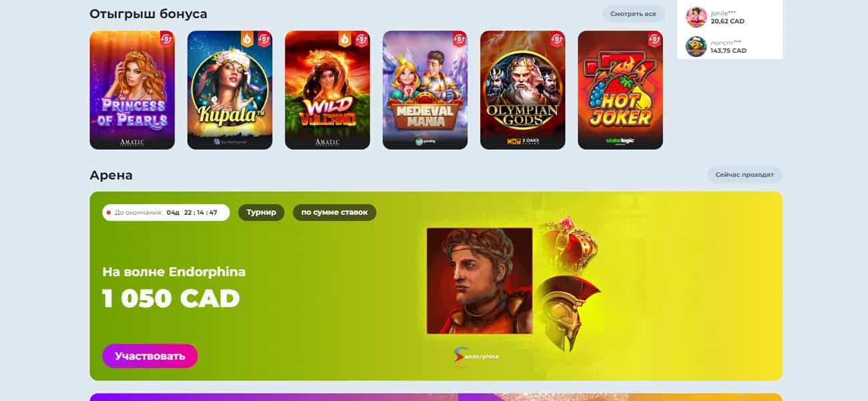This screenshot has width=868, height=401.
Task: Launch the Wild Volcano game card
Action: point(327,90)
